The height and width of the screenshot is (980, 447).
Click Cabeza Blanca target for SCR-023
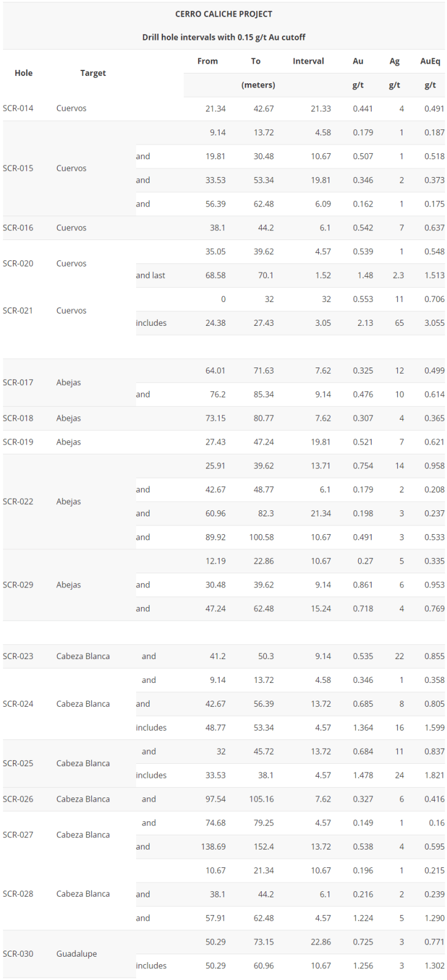[x=83, y=656]
